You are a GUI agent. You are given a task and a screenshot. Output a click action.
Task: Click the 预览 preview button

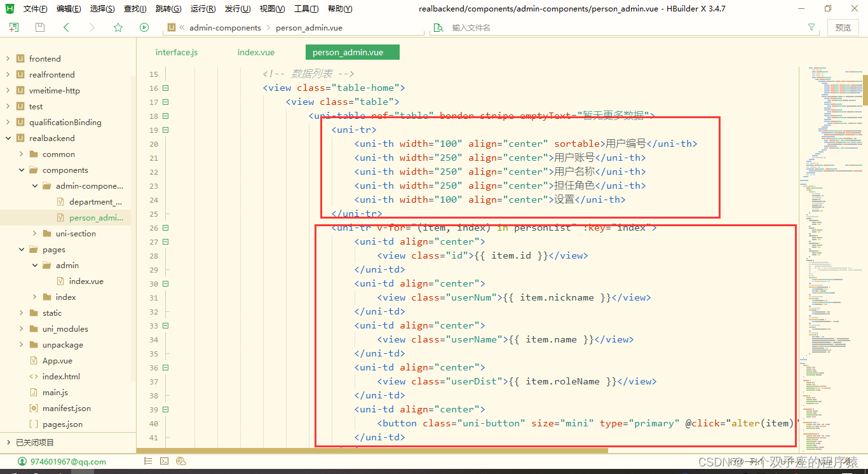pyautogui.click(x=843, y=27)
